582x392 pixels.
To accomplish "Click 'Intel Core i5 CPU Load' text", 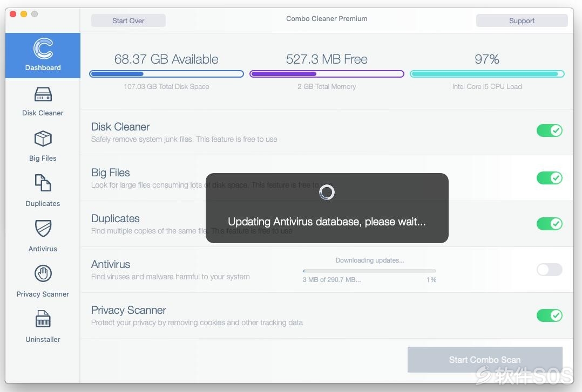I will click(487, 86).
